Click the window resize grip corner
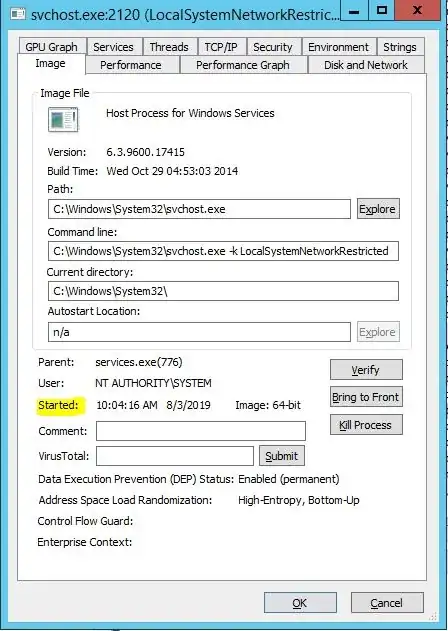Image resolution: width=448 pixels, height=631 pixels. tap(433, 616)
